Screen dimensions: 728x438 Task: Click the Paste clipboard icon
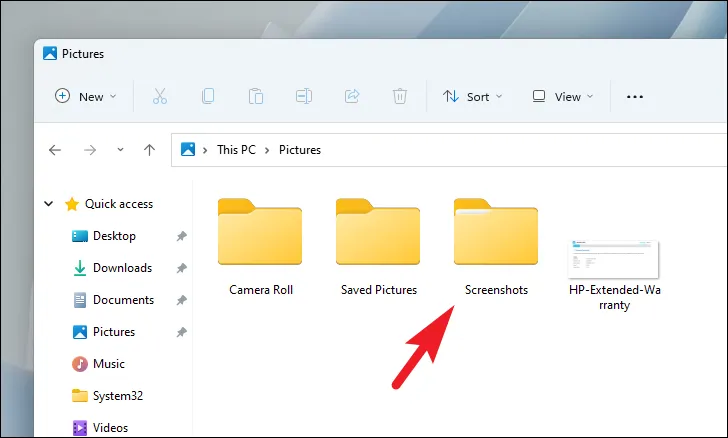(x=256, y=96)
